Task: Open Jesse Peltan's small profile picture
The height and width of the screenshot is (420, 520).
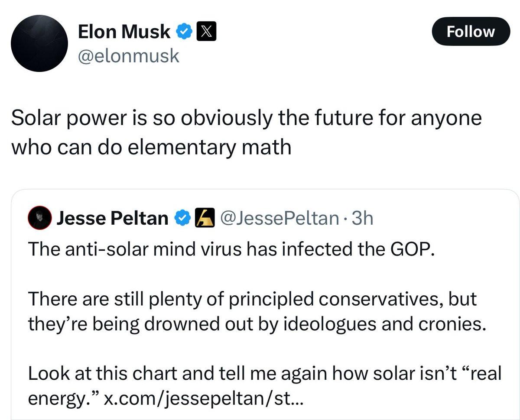Action: click(39, 218)
